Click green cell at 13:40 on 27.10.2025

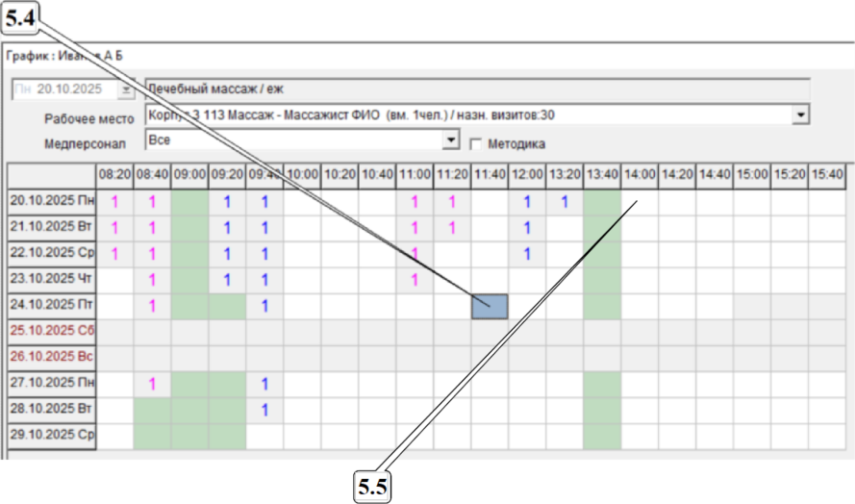602,385
